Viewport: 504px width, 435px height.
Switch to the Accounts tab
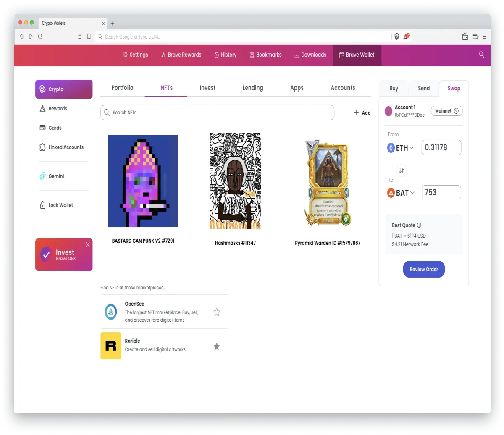[x=343, y=88]
